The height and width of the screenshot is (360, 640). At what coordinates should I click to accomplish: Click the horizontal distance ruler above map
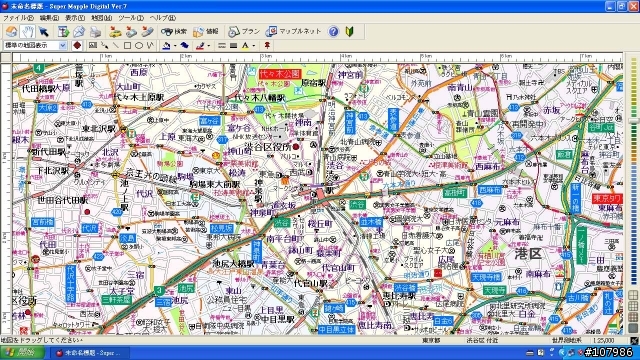[318, 58]
